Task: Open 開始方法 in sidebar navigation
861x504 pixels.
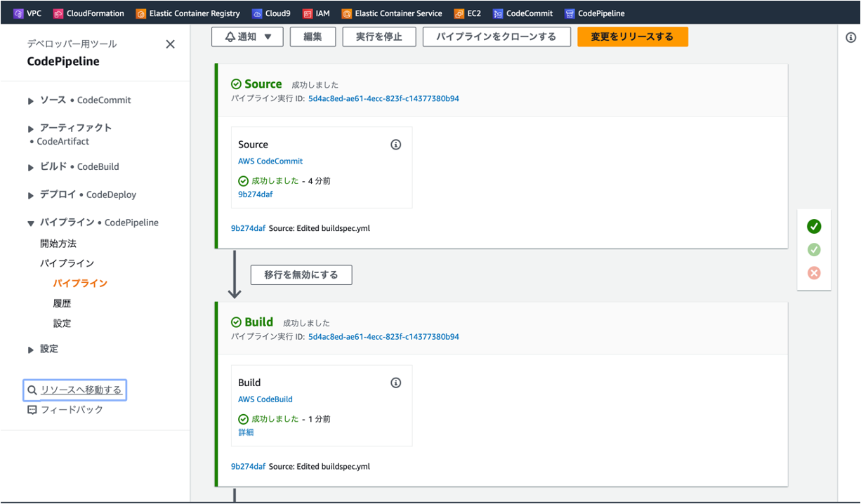Action: 58,244
